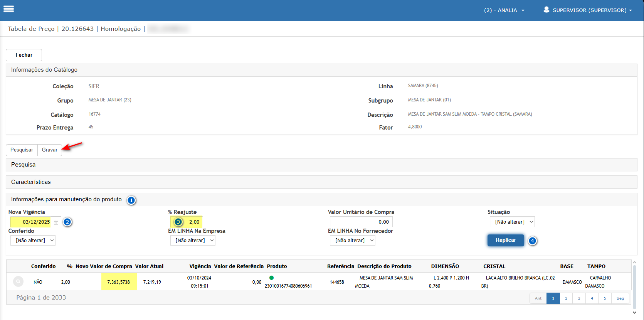Expand the Características section
The height and width of the screenshot is (320, 644).
(31, 182)
